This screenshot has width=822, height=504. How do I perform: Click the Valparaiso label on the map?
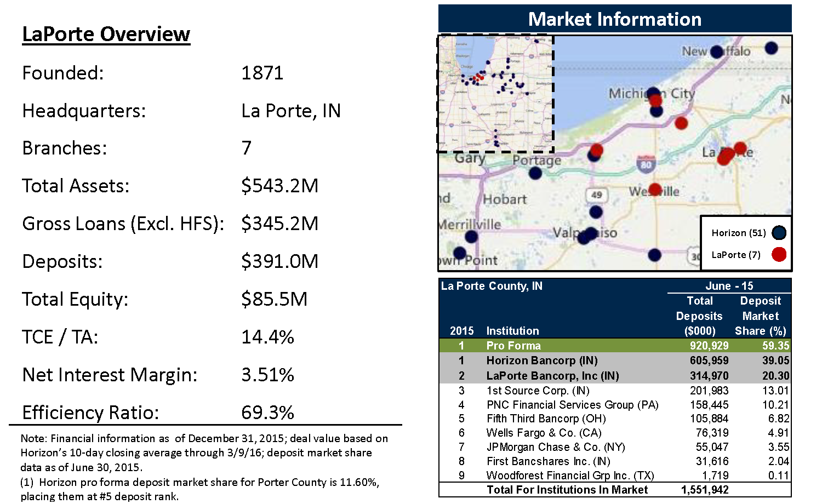[585, 233]
